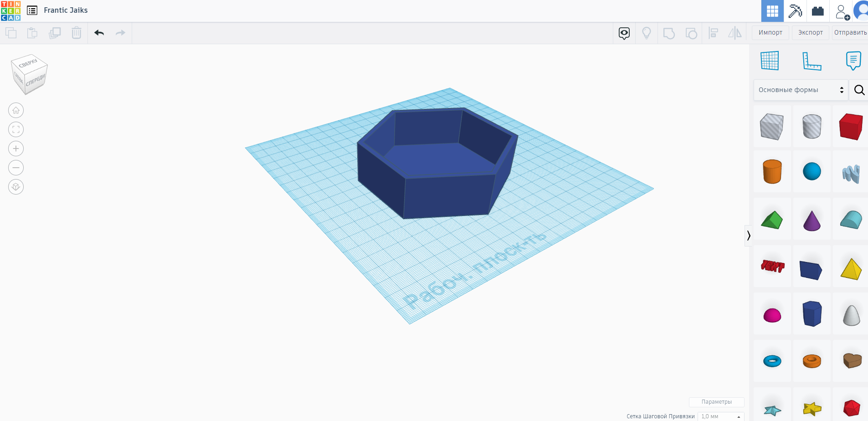The height and width of the screenshot is (421, 868).
Task: Zoom out with the minus button
Action: coord(16,168)
